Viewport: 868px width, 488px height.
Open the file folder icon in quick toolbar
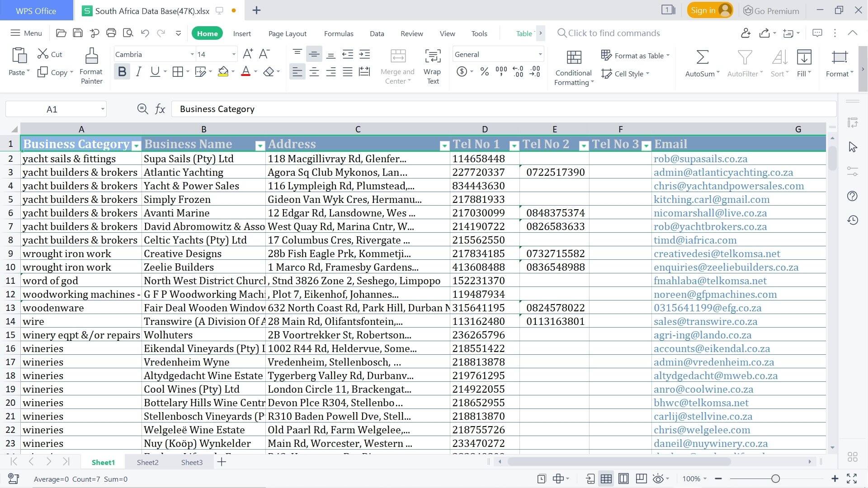coord(61,33)
